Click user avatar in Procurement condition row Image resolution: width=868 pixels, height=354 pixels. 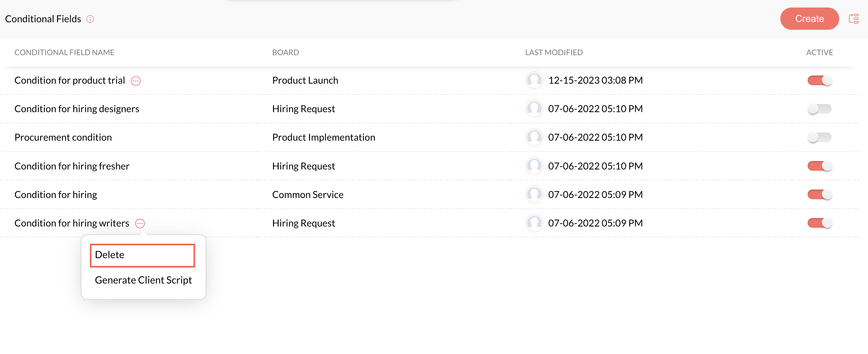click(x=534, y=137)
